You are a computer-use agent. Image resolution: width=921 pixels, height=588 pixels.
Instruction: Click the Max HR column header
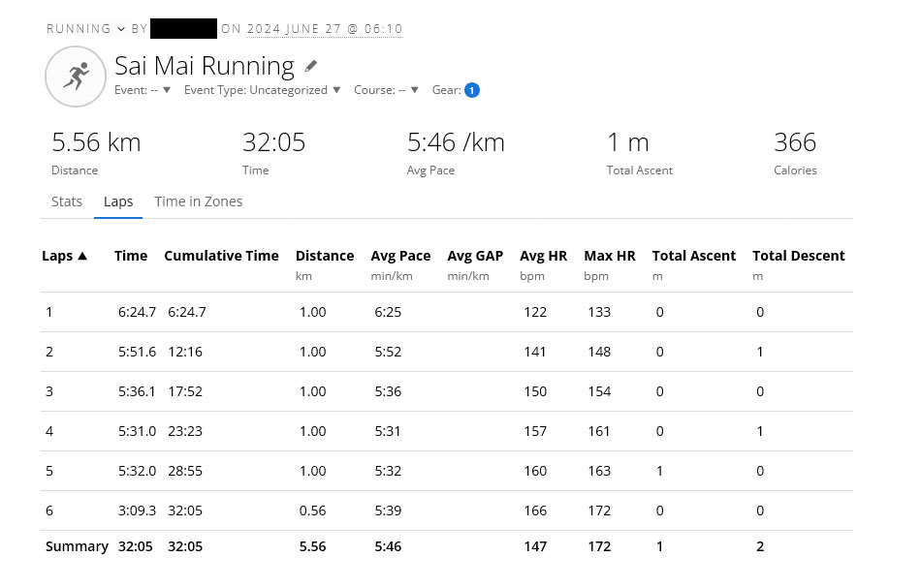(x=610, y=256)
